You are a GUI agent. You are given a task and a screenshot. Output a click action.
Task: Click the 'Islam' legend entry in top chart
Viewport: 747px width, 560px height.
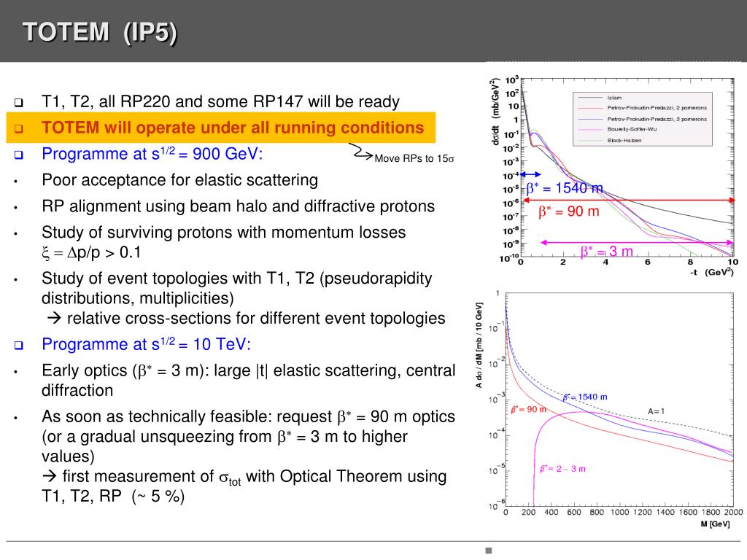[x=614, y=98]
